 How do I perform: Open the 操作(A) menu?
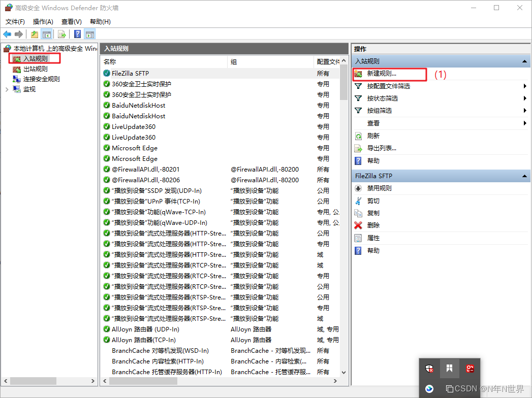click(x=43, y=22)
